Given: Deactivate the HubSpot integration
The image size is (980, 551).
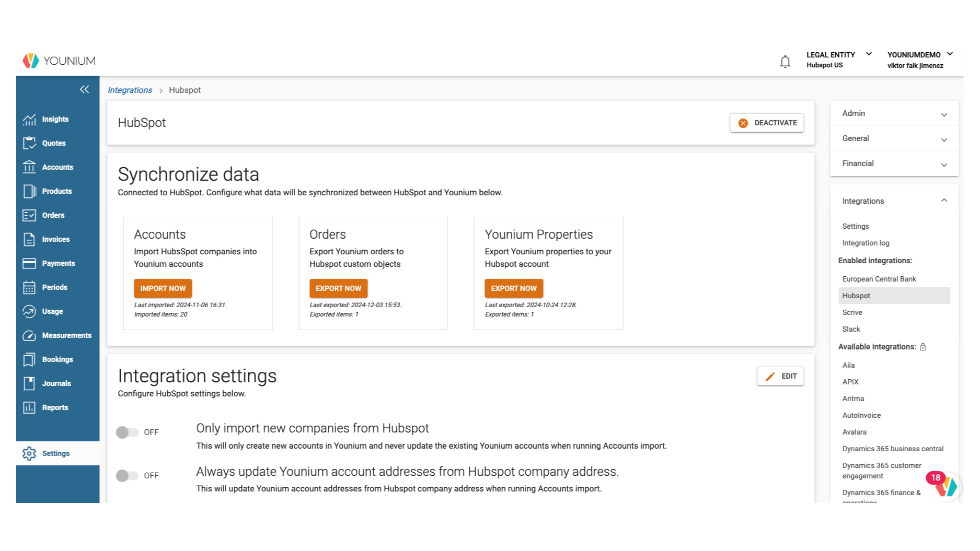Looking at the screenshot, I should 767,123.
